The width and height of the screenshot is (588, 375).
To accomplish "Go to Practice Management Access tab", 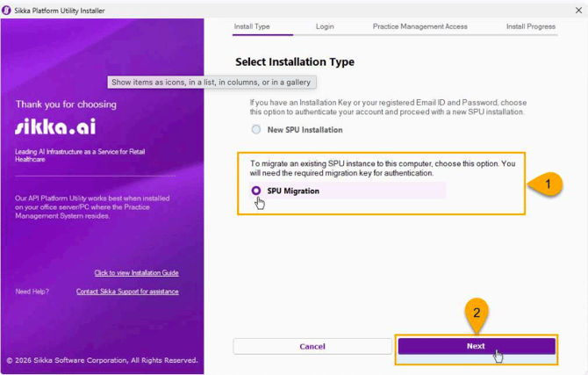I will (419, 26).
